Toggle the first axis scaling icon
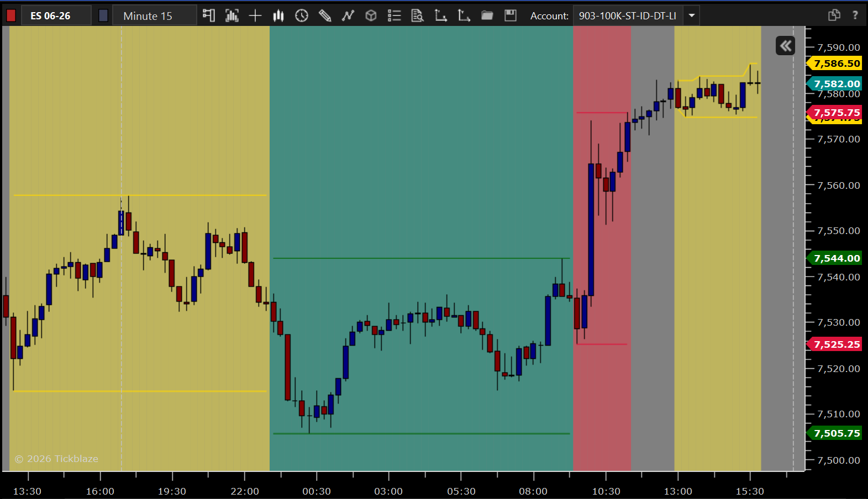The width and height of the screenshot is (868, 499). tap(441, 15)
